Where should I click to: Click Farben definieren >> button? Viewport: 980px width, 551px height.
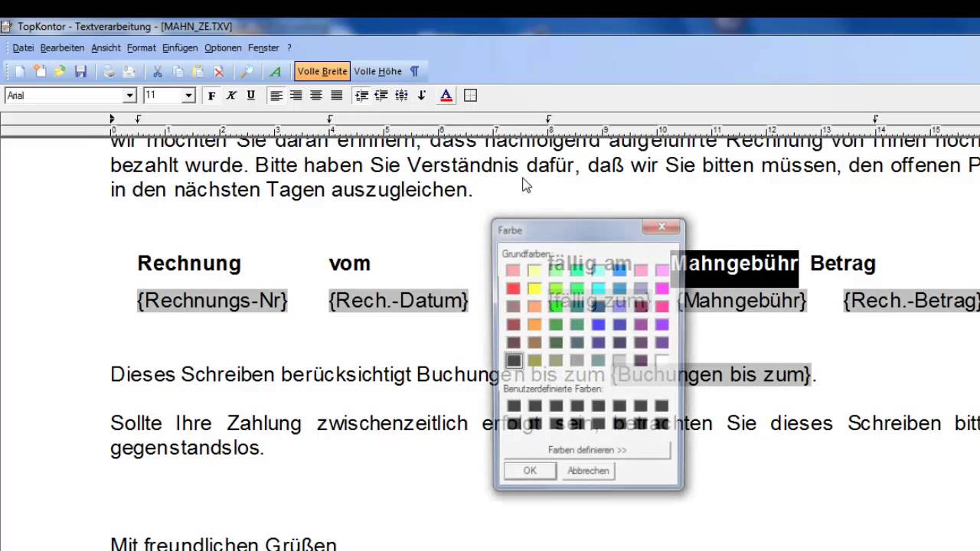(x=587, y=450)
